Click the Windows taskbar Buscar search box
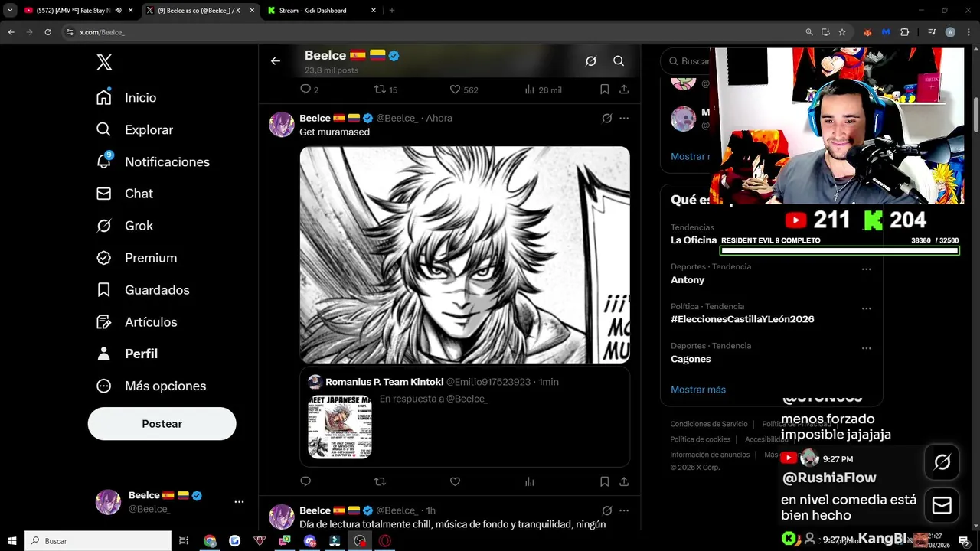Viewport: 980px width, 551px height. click(98, 541)
